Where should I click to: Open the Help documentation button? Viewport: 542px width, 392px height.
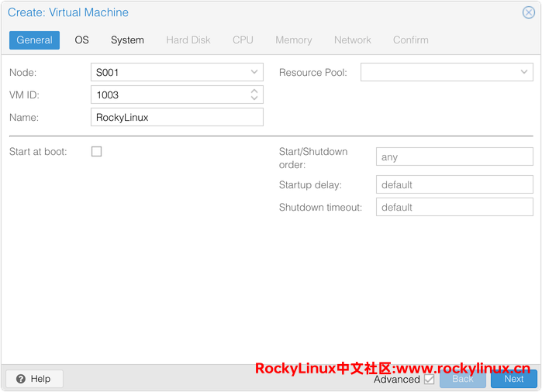click(34, 379)
